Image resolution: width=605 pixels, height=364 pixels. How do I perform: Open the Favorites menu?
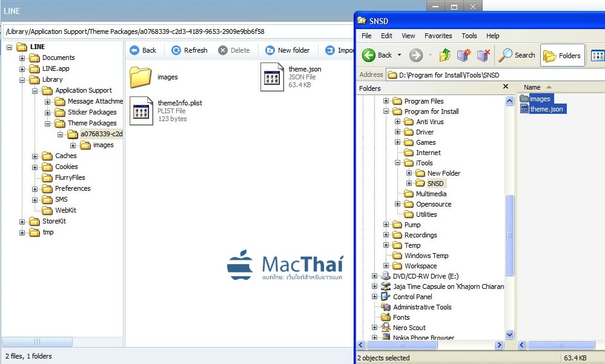coord(438,36)
